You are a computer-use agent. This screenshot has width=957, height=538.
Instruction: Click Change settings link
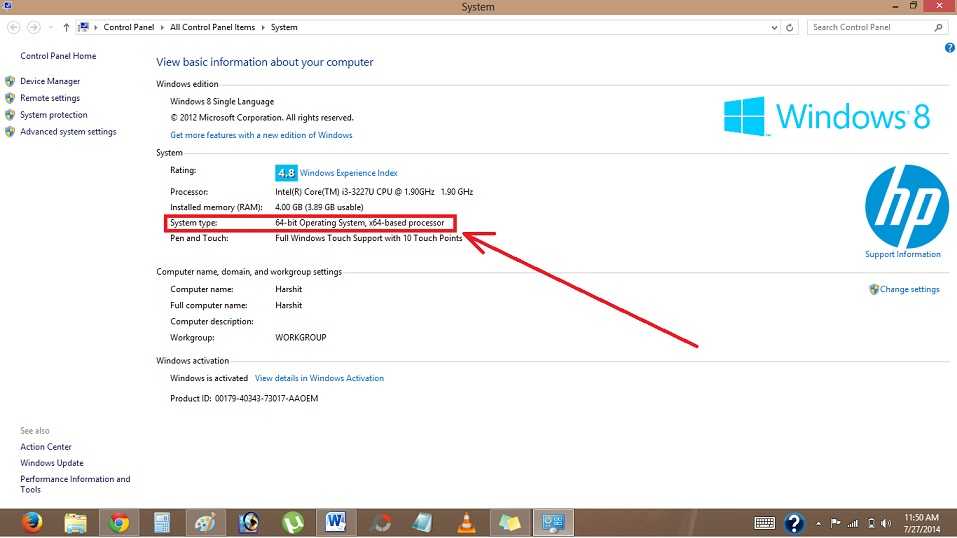[909, 289]
